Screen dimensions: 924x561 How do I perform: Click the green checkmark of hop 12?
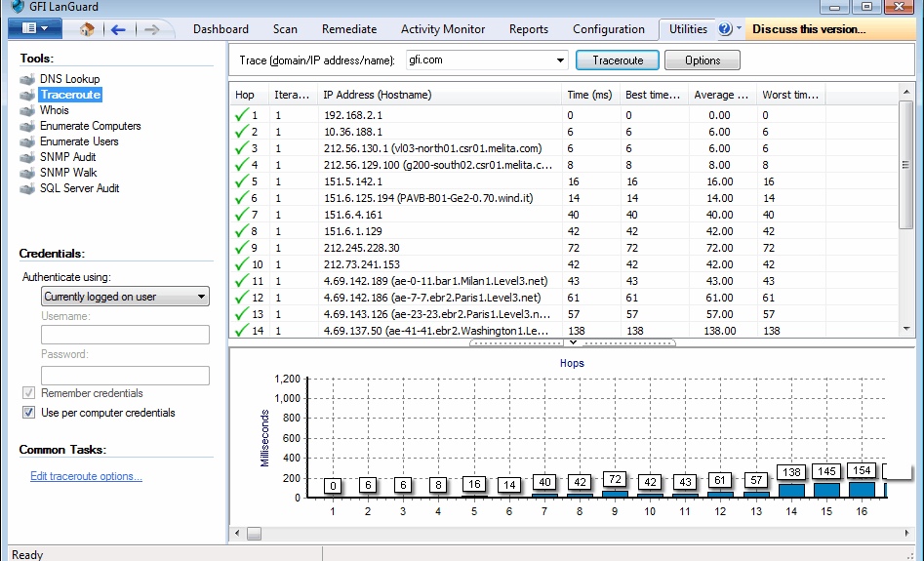point(242,297)
